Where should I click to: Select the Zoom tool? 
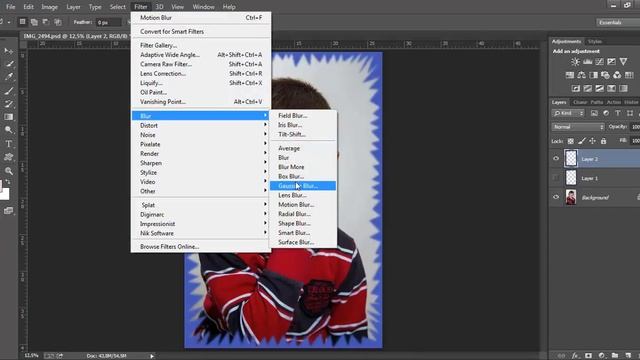click(9, 171)
